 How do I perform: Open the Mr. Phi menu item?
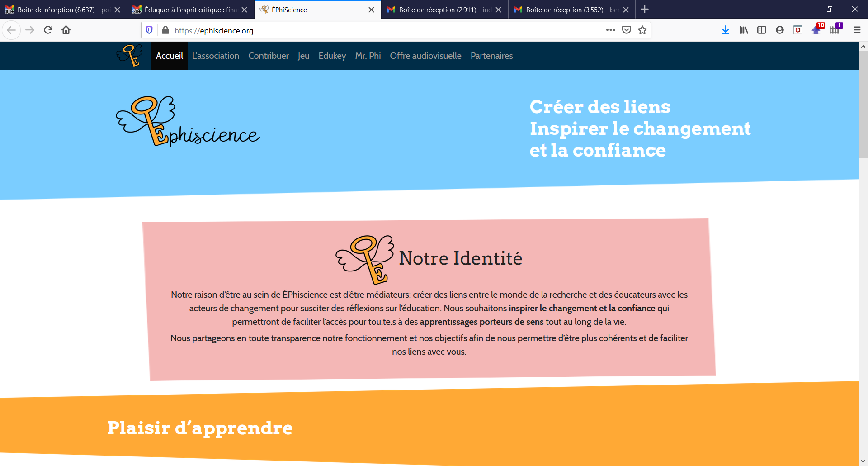coord(368,56)
